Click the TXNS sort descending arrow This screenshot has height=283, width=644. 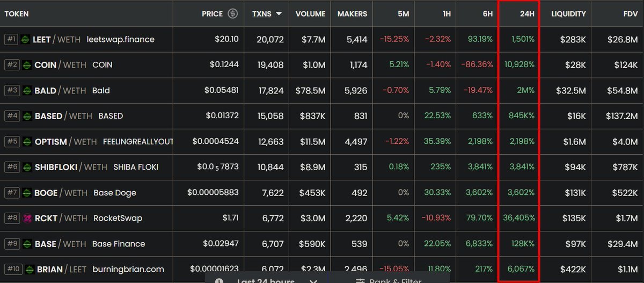279,13
